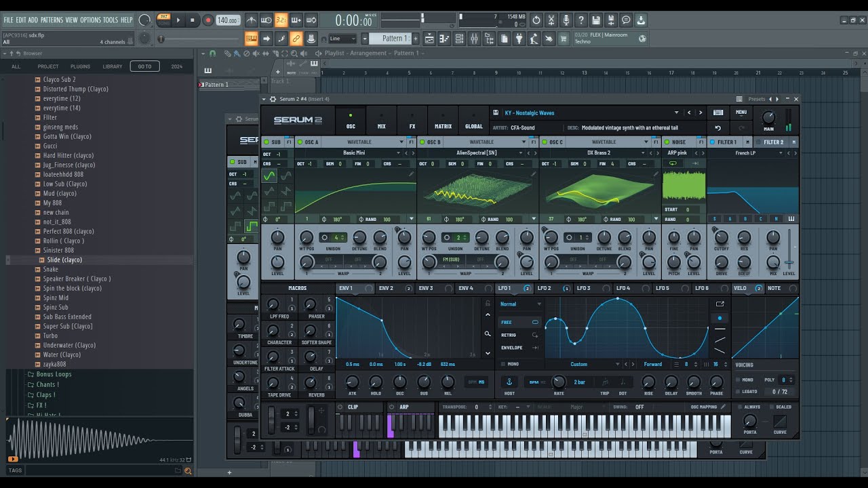This screenshot has width=868, height=488.
Task: Enable the LEGATO voicing checkbox
Action: point(738,391)
